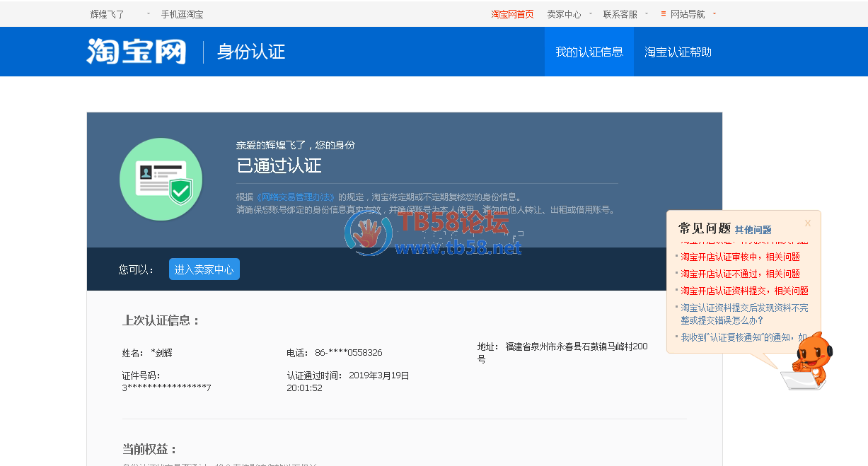Close the 常见问题 help popup
This screenshot has height=466, width=868.
[807, 223]
